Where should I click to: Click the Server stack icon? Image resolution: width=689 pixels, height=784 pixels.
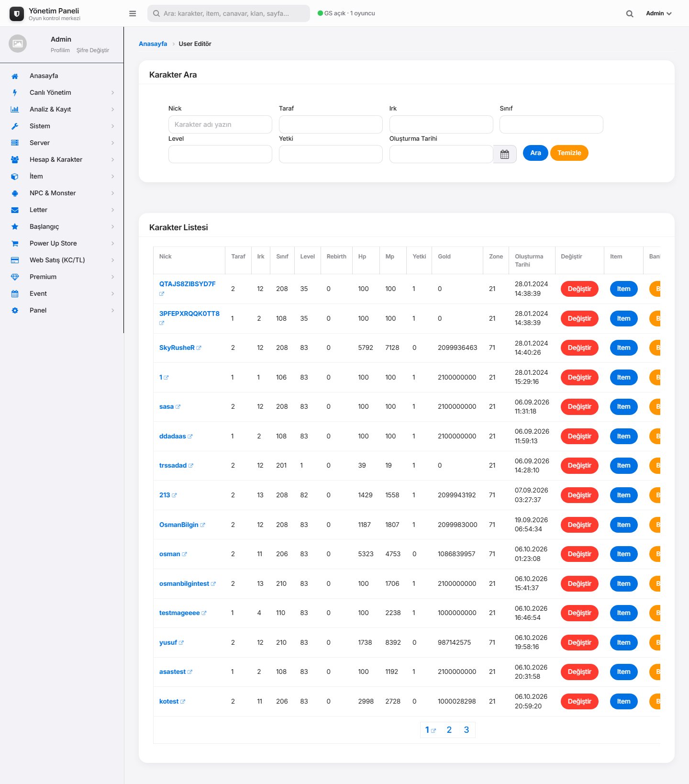click(x=15, y=143)
